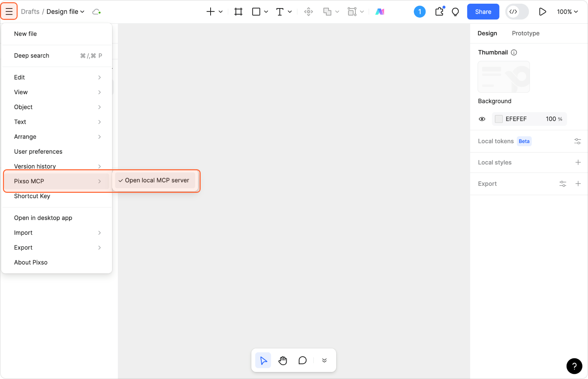The width and height of the screenshot is (588, 379).
Task: Select the hand pan tool
Action: point(283,361)
